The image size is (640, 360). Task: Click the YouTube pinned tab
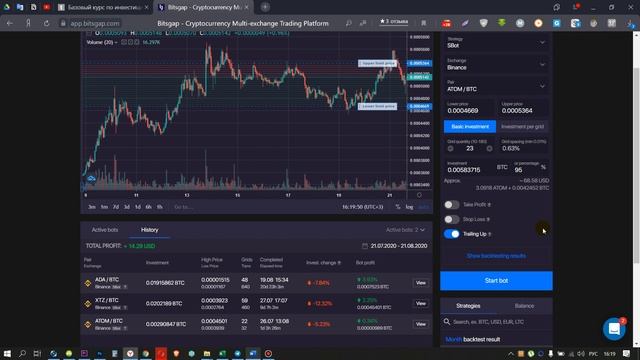pyautogui.click(x=47, y=7)
